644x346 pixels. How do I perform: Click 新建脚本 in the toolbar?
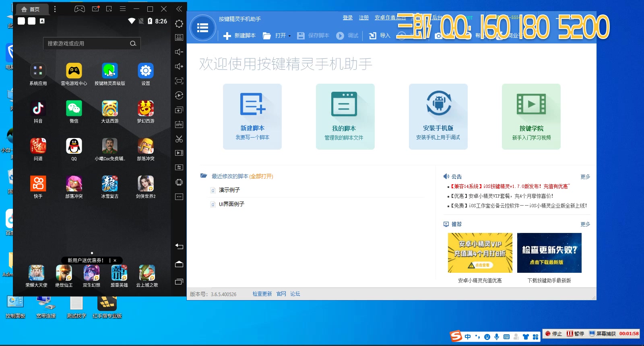point(239,36)
